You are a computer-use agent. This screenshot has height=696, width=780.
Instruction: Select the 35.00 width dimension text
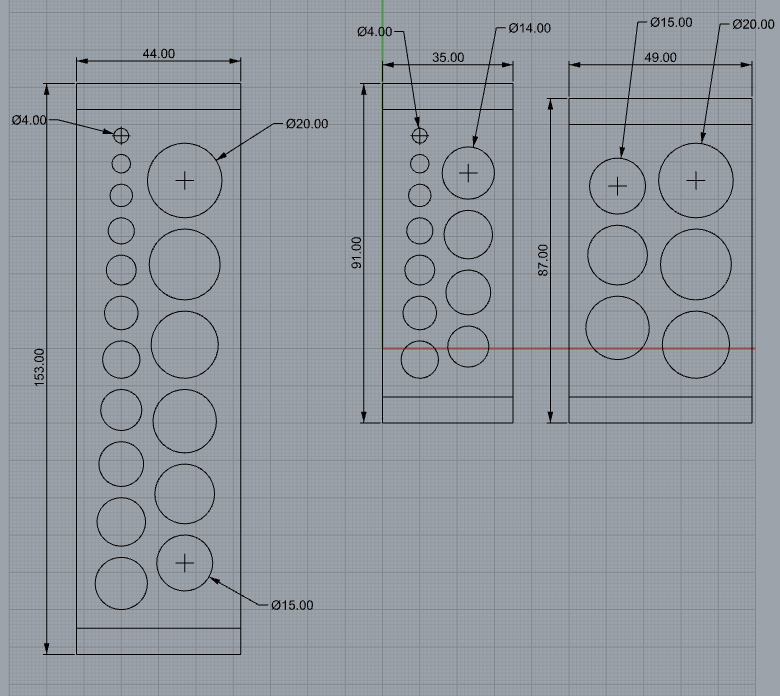click(x=448, y=58)
